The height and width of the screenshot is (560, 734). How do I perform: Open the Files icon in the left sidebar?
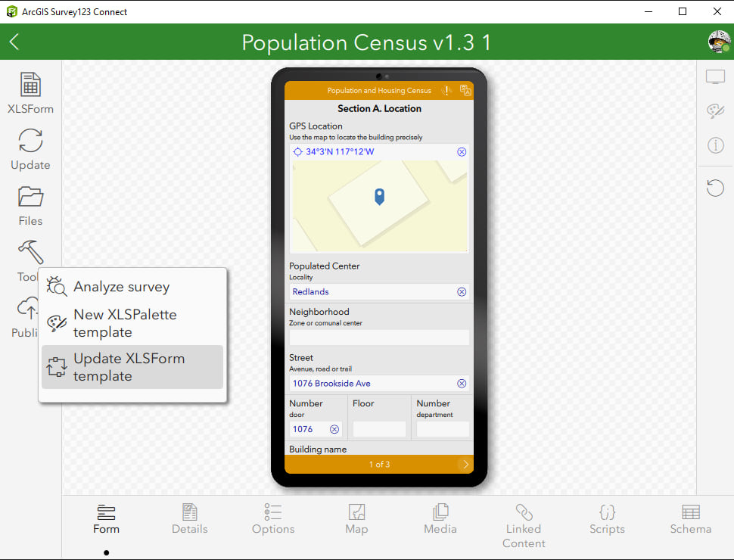[x=30, y=198]
